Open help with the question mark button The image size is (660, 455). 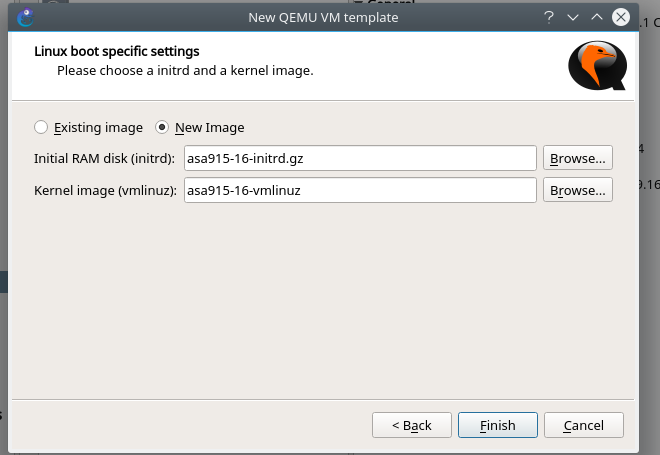point(549,17)
